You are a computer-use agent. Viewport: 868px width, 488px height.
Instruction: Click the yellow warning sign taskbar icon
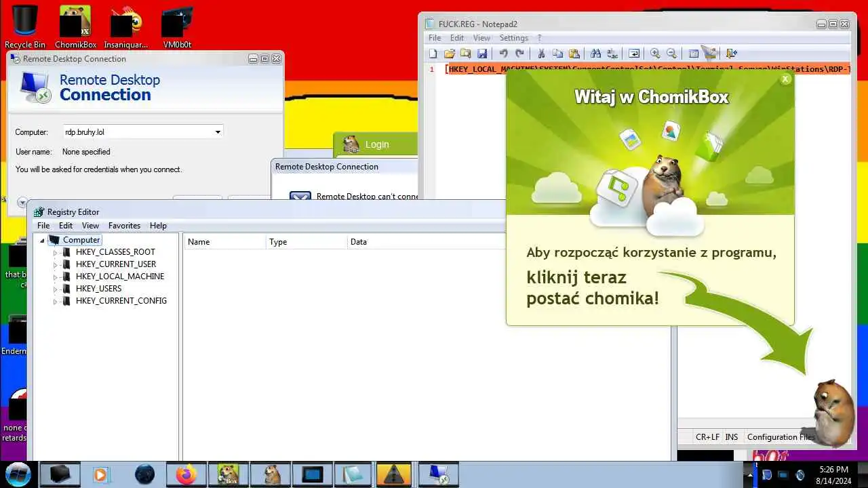pyautogui.click(x=394, y=474)
